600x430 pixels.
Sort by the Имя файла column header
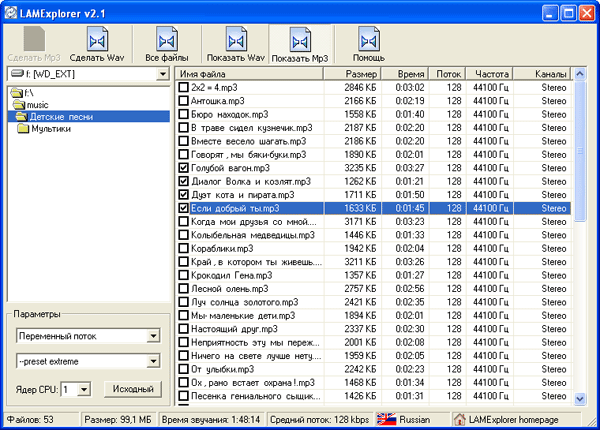249,74
